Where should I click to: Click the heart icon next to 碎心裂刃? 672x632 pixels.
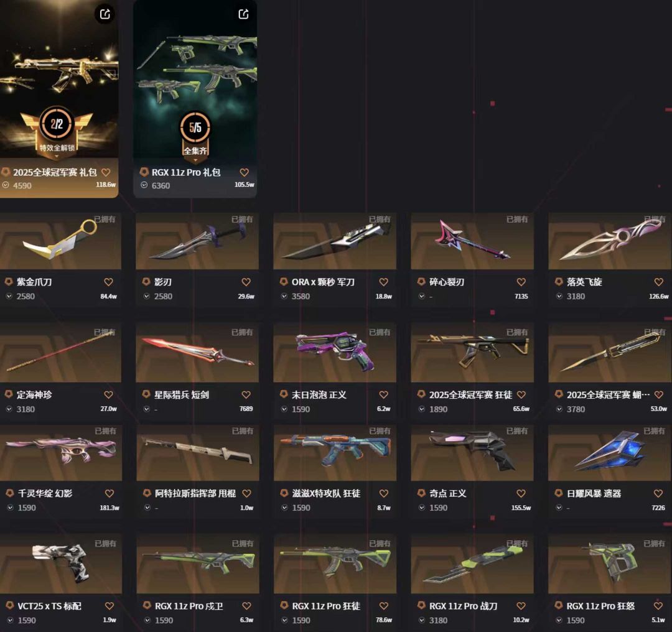521,282
